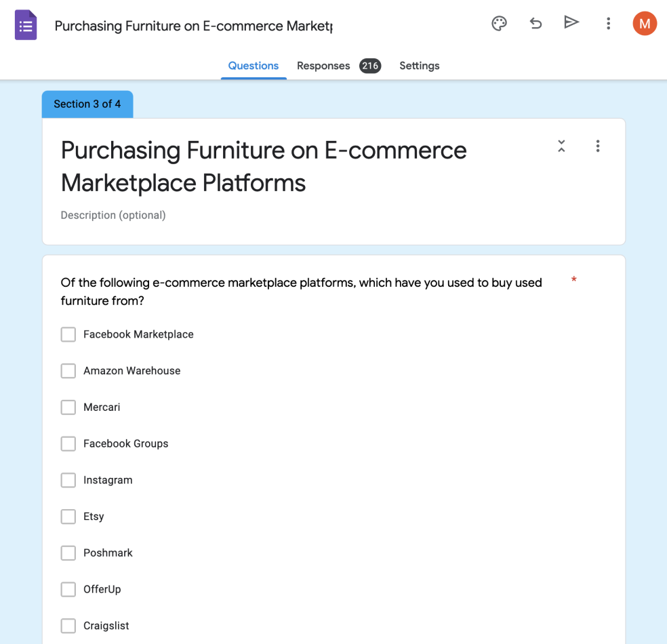This screenshot has height=644, width=667.
Task: Click the Send form paper-plane icon
Action: (571, 22)
